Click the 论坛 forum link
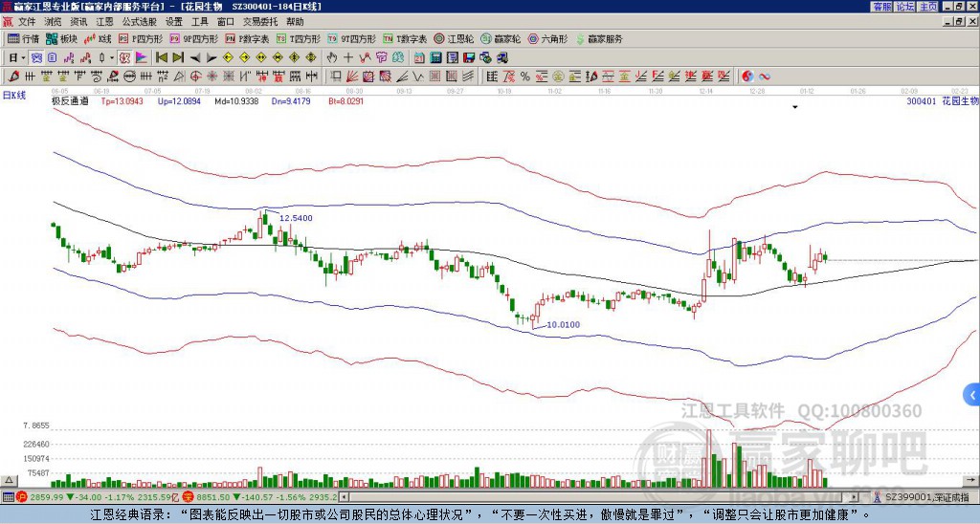The width and height of the screenshot is (980, 524). click(904, 7)
